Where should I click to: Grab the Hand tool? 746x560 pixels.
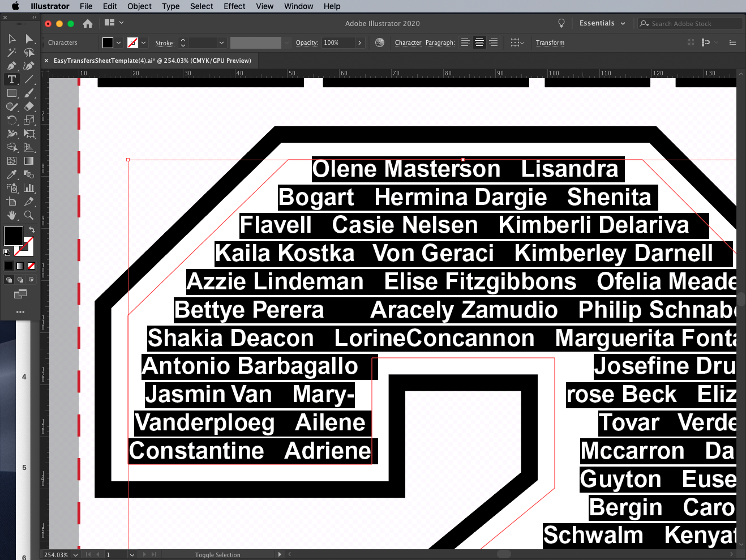11,215
